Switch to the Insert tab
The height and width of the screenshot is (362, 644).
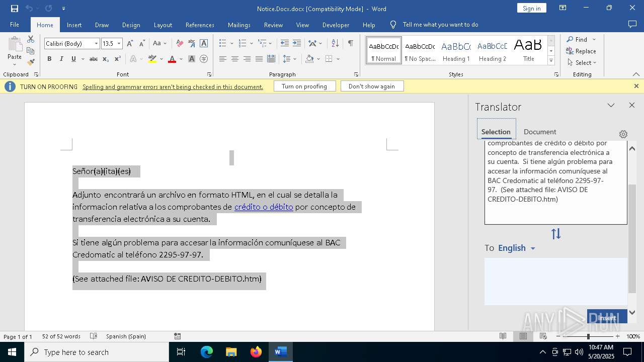click(x=74, y=25)
